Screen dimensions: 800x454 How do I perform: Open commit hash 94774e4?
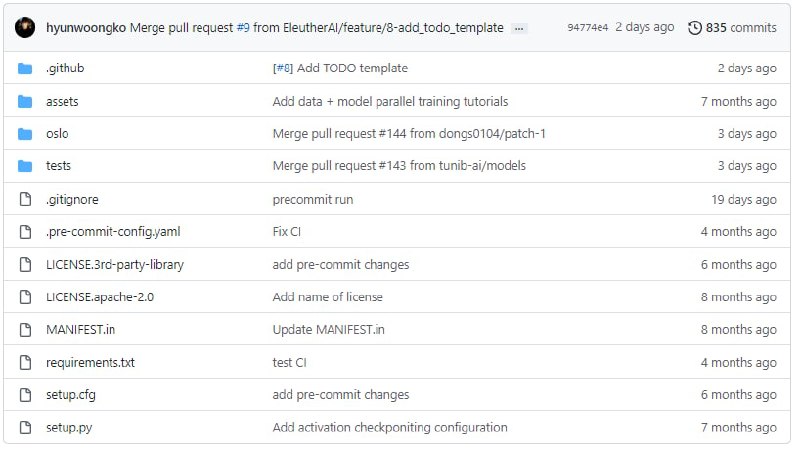588,28
